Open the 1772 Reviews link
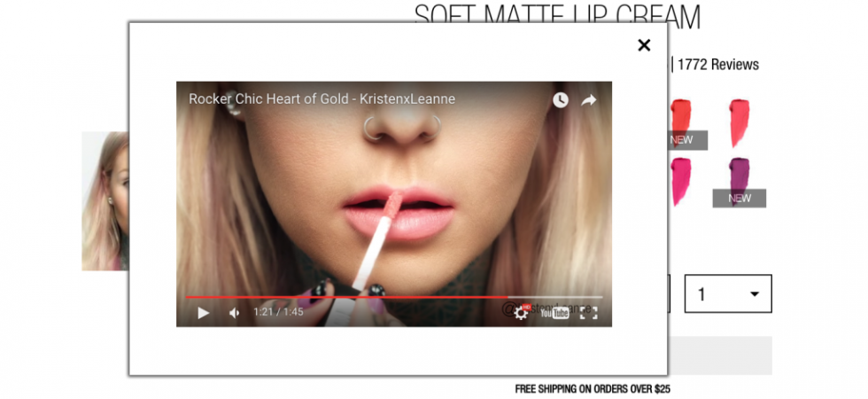This screenshot has width=868, height=399. coord(718,65)
